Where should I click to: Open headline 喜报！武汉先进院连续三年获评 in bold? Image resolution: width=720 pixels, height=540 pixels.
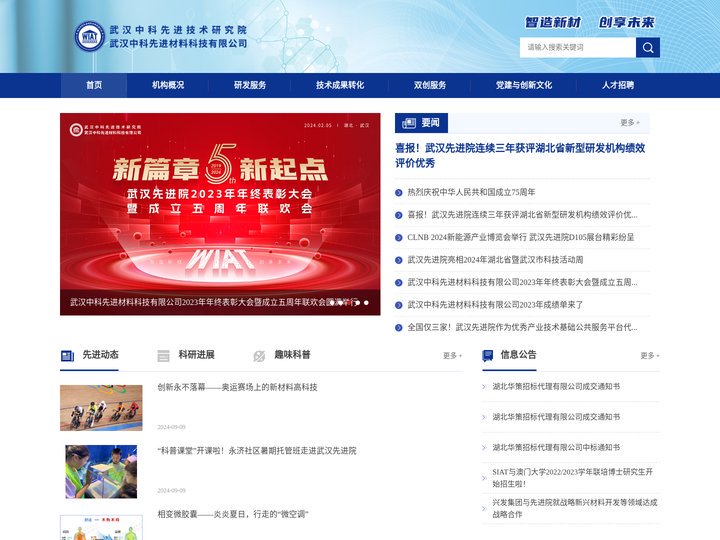(x=520, y=155)
